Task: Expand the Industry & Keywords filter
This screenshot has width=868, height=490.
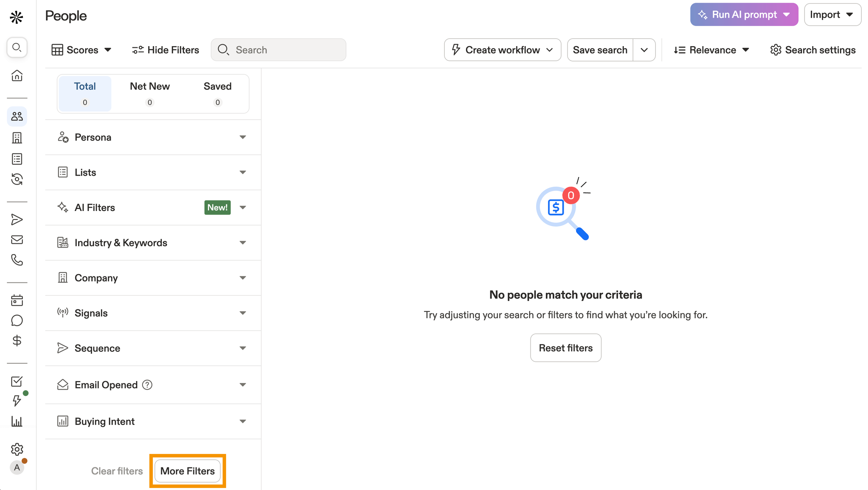Action: [153, 243]
